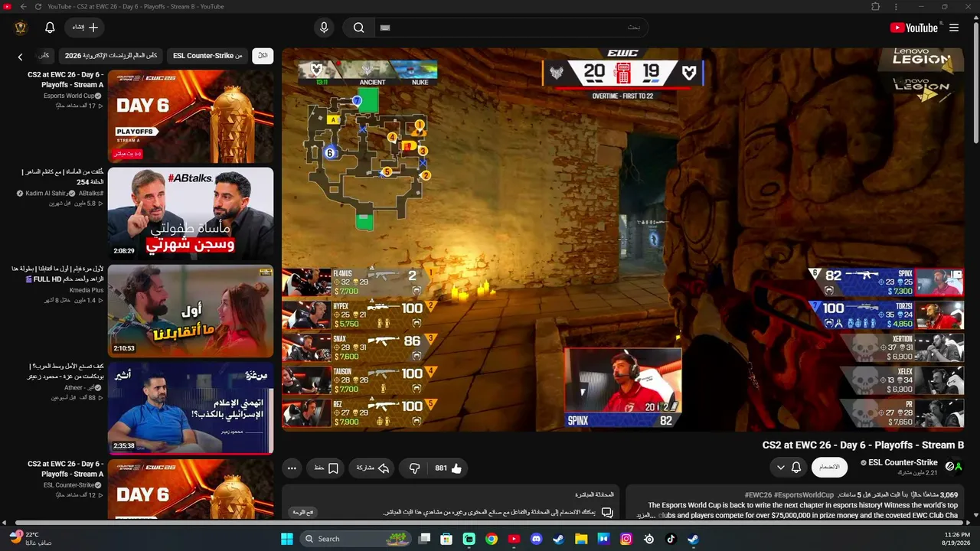
Task: Open more actions ellipsis under the video
Action: [x=292, y=468]
